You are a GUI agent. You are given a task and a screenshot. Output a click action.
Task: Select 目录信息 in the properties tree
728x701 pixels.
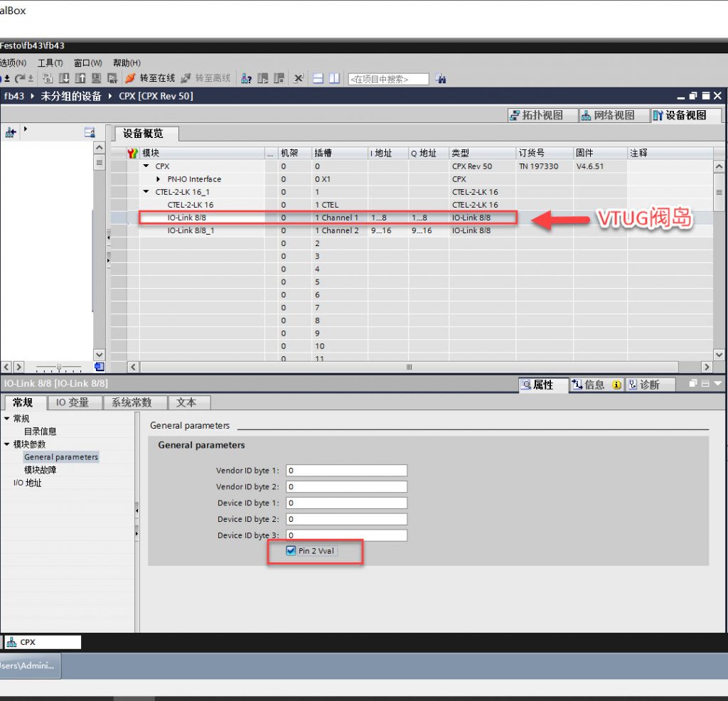click(x=40, y=432)
